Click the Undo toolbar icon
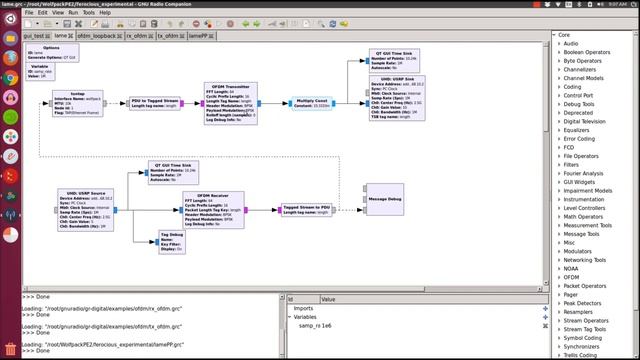Viewport: 640px width, 360px height. pos(170,24)
